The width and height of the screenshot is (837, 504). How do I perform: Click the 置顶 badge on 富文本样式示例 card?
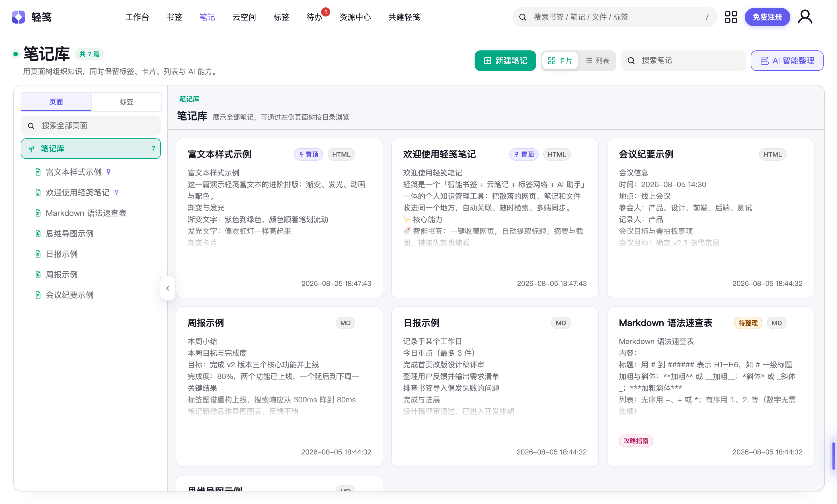(x=308, y=154)
